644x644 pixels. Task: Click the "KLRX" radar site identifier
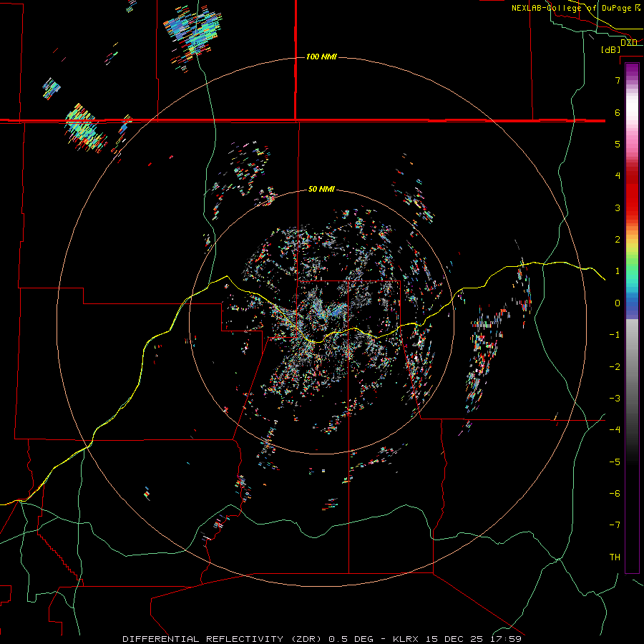click(406, 639)
